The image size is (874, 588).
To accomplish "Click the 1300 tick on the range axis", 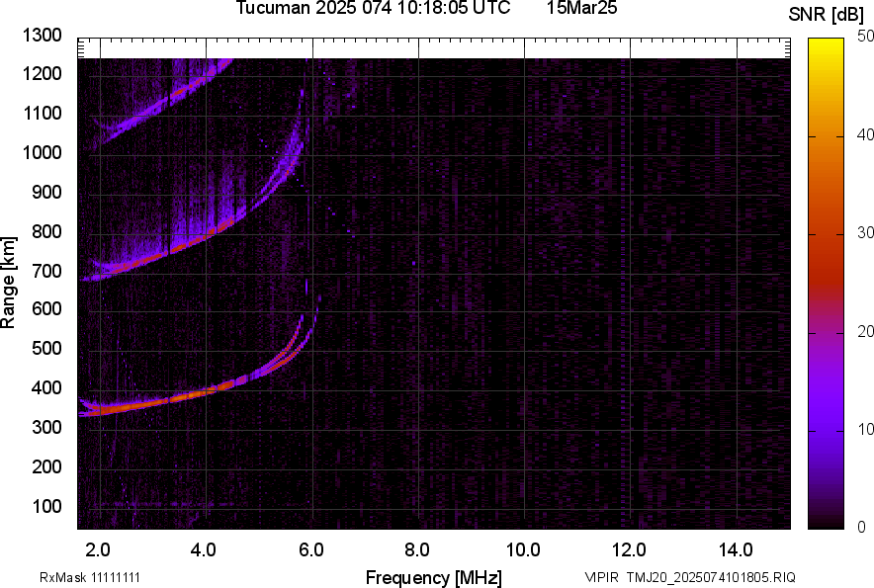I will (x=42, y=36).
